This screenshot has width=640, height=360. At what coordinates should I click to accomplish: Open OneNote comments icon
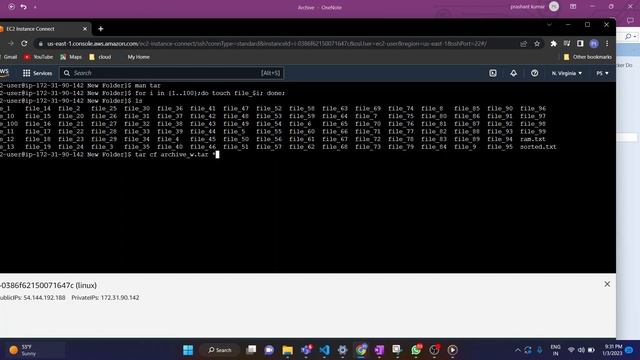coord(630,20)
